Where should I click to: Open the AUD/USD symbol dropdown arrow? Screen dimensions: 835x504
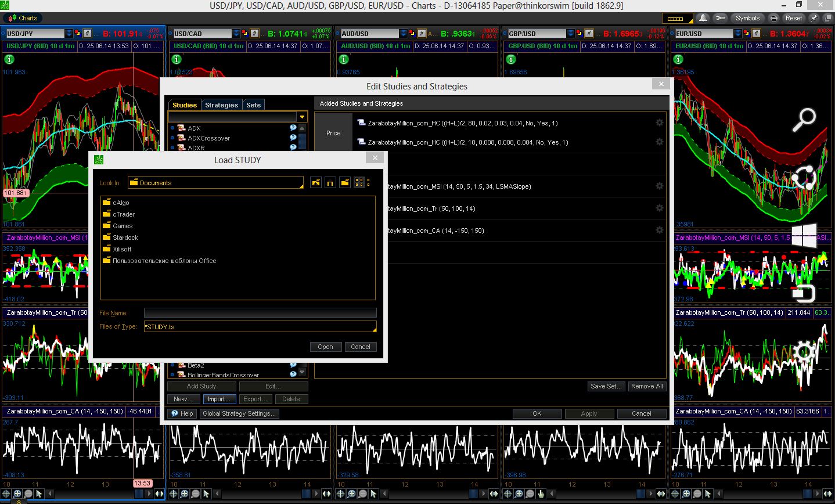[404, 34]
